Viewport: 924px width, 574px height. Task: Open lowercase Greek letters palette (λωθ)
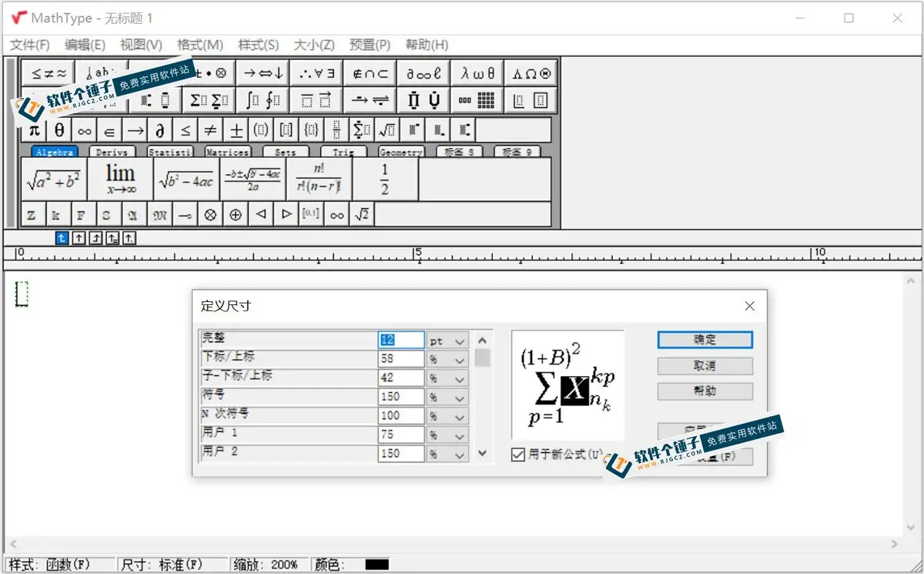point(477,73)
